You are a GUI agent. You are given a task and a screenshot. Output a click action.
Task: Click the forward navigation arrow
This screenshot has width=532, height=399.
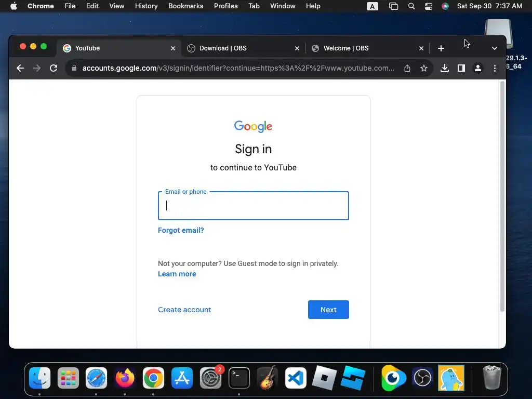pyautogui.click(x=37, y=68)
